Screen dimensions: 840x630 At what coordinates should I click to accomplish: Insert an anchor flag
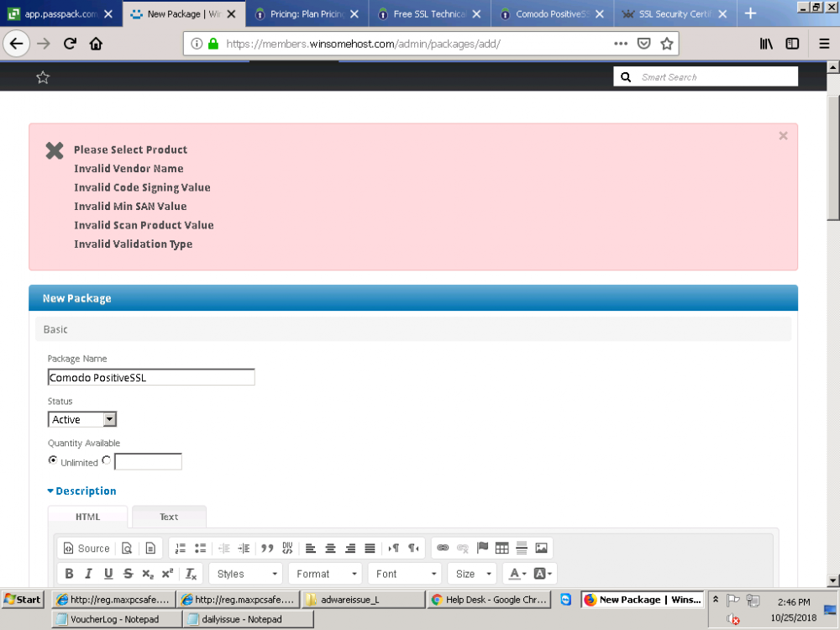pyautogui.click(x=482, y=548)
